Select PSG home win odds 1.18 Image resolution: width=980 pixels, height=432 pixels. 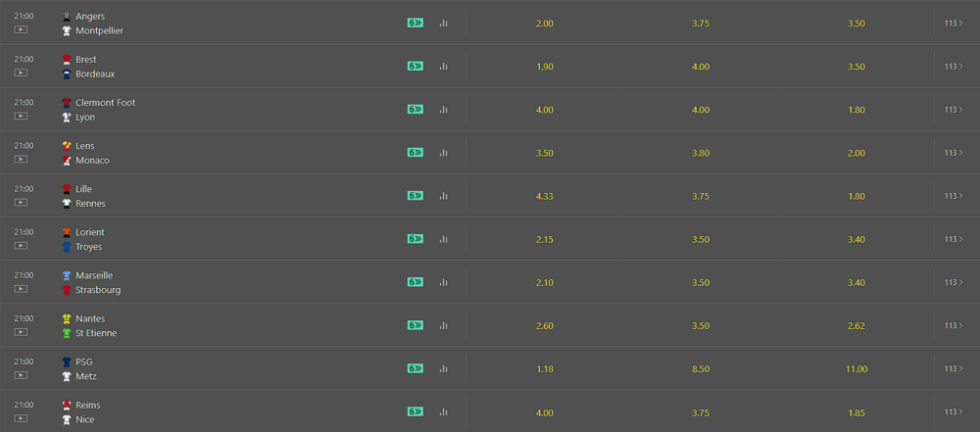pos(544,369)
